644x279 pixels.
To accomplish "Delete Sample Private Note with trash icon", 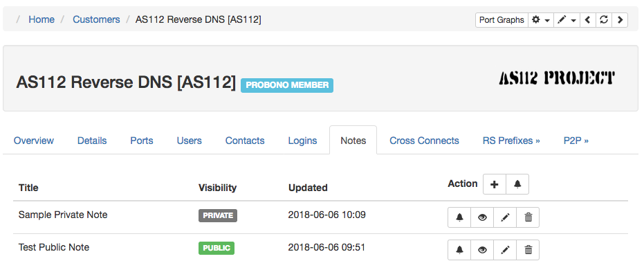I will point(528,217).
